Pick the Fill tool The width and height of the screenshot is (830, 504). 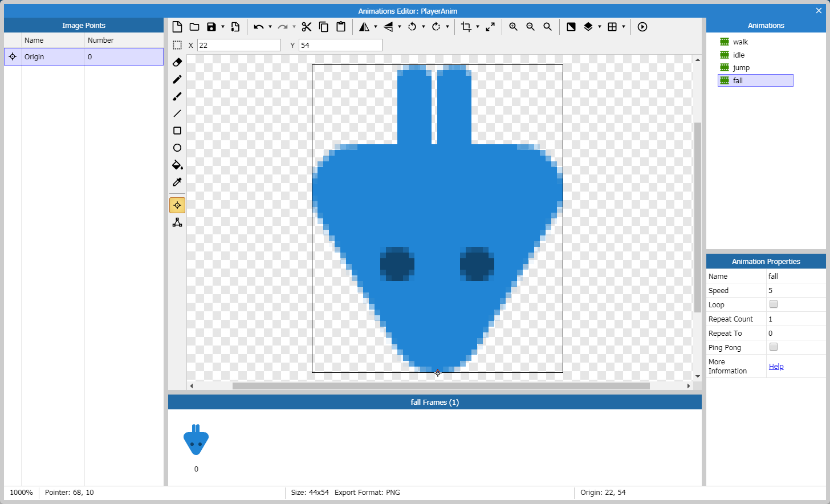177,165
